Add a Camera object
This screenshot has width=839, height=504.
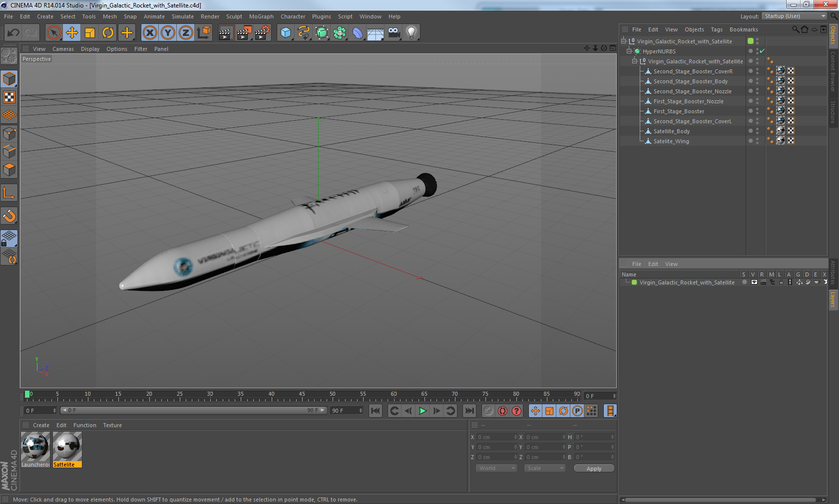point(394,33)
